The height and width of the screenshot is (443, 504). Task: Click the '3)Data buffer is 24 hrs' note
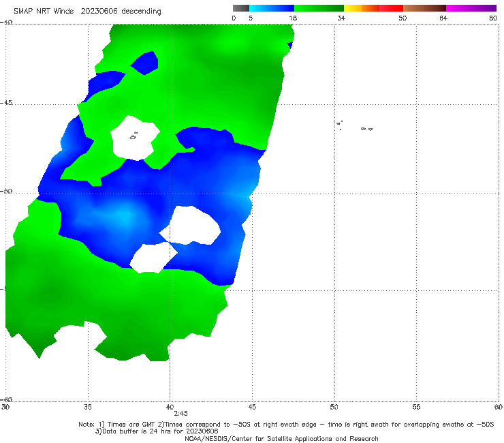157,431
